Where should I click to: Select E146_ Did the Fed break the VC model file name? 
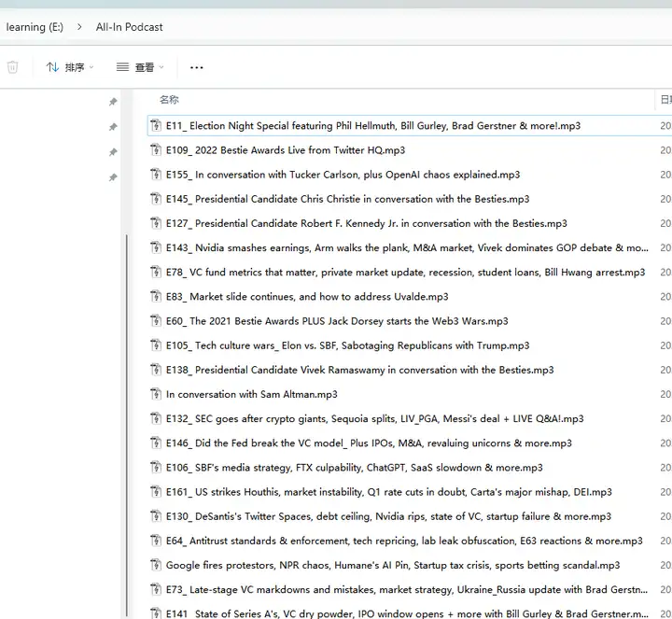[x=369, y=443]
